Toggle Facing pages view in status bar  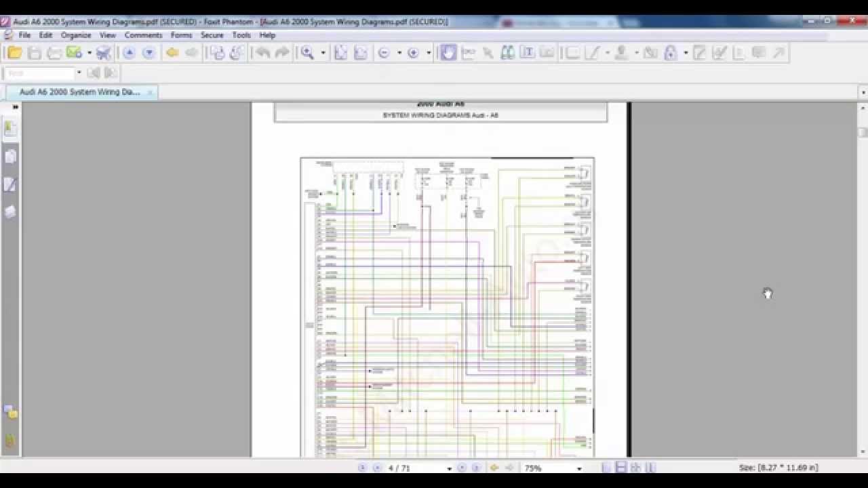(635, 468)
